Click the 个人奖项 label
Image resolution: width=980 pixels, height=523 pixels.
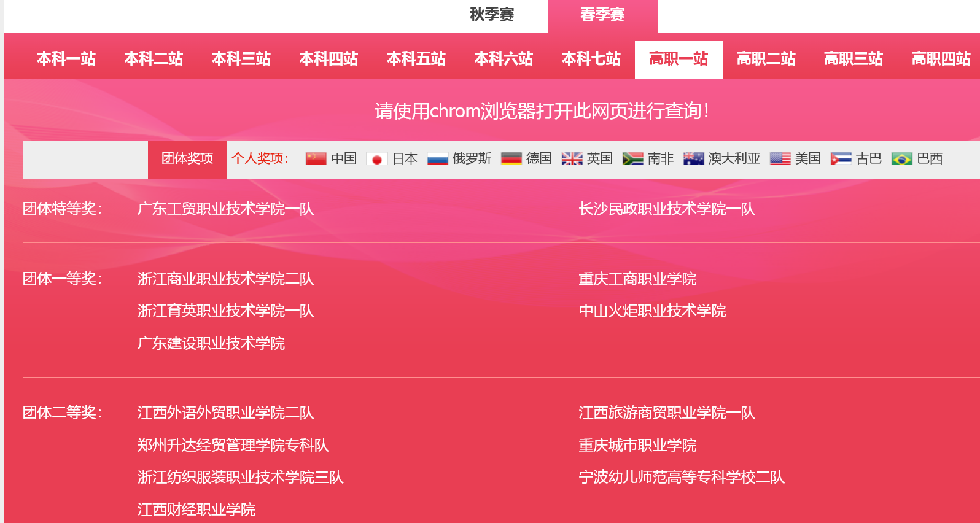(260, 159)
